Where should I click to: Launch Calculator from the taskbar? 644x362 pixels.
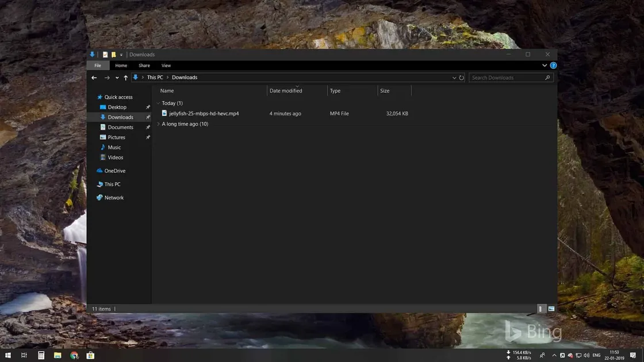click(41, 355)
